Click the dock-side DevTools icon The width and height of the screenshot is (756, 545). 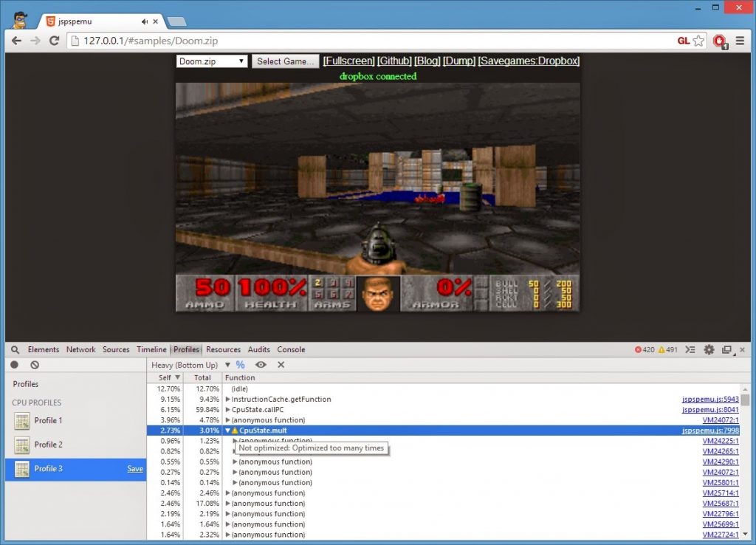coord(726,350)
